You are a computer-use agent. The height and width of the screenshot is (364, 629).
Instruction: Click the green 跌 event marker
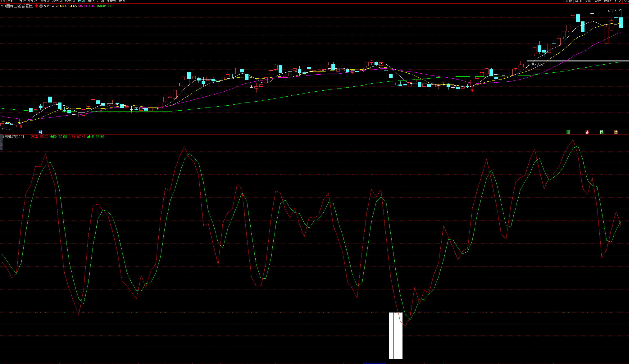pyautogui.click(x=601, y=132)
